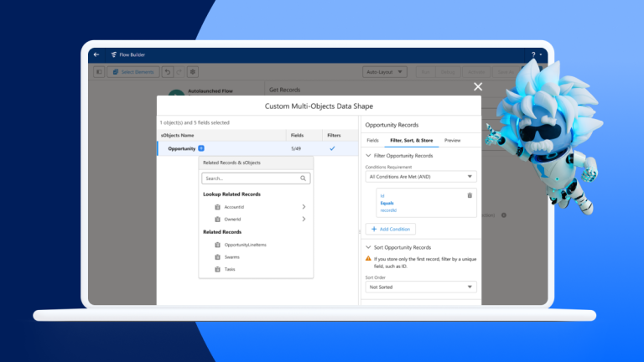Select OpportunityLineItems related record
The height and width of the screenshot is (362, 644).
[245, 245]
